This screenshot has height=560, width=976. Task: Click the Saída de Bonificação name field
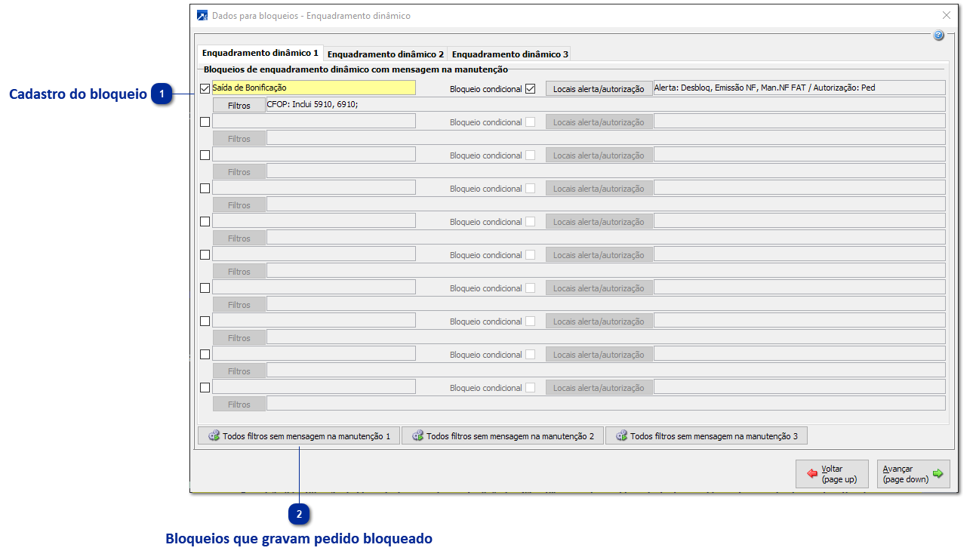click(x=314, y=88)
